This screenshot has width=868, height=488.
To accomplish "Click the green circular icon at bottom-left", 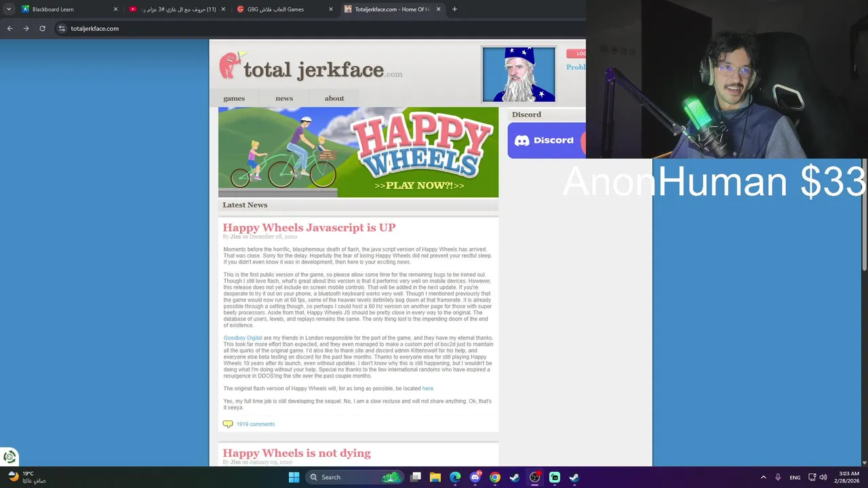I will [9, 457].
